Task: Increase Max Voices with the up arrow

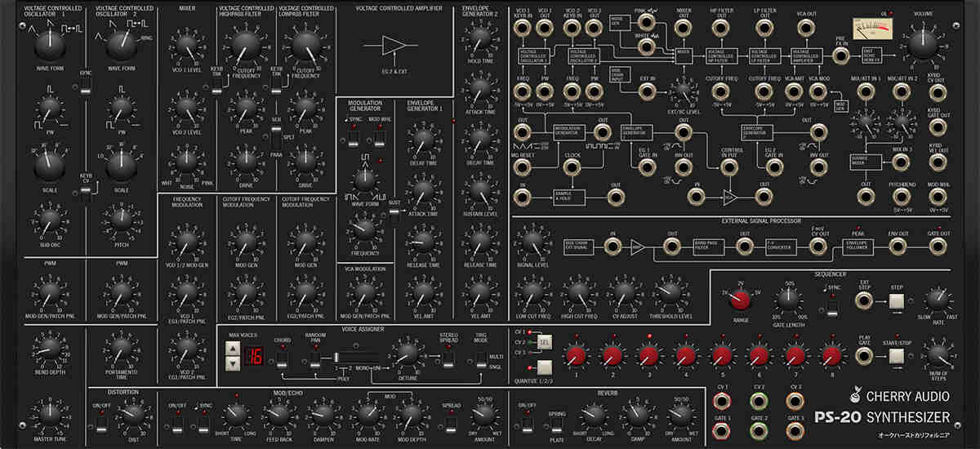Action: (232, 349)
